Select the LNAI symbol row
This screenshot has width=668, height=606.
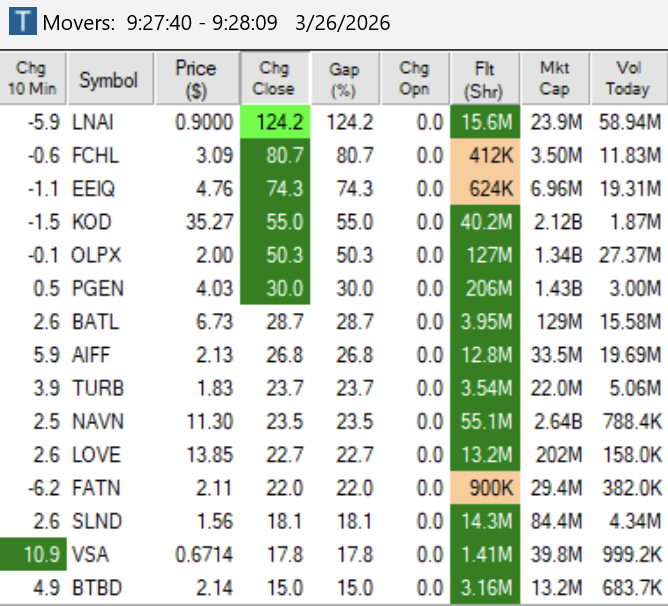pyautogui.click(x=334, y=122)
